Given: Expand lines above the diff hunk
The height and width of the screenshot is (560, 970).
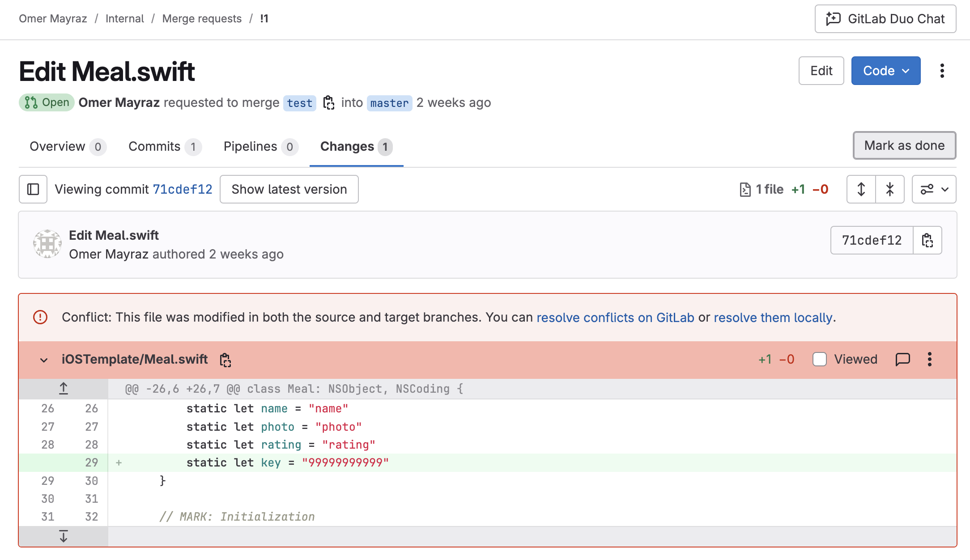Looking at the screenshot, I should (x=63, y=388).
